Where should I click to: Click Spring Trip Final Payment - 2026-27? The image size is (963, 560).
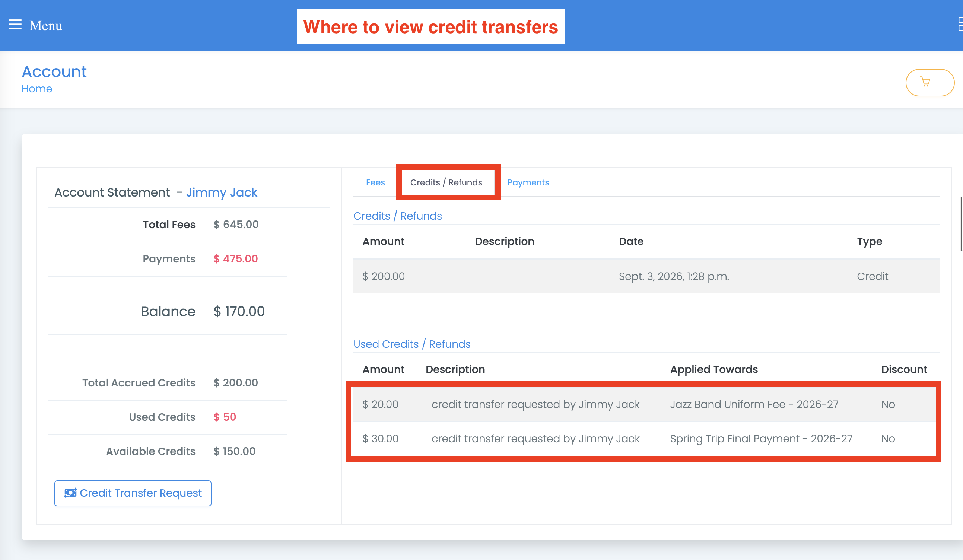(x=761, y=439)
